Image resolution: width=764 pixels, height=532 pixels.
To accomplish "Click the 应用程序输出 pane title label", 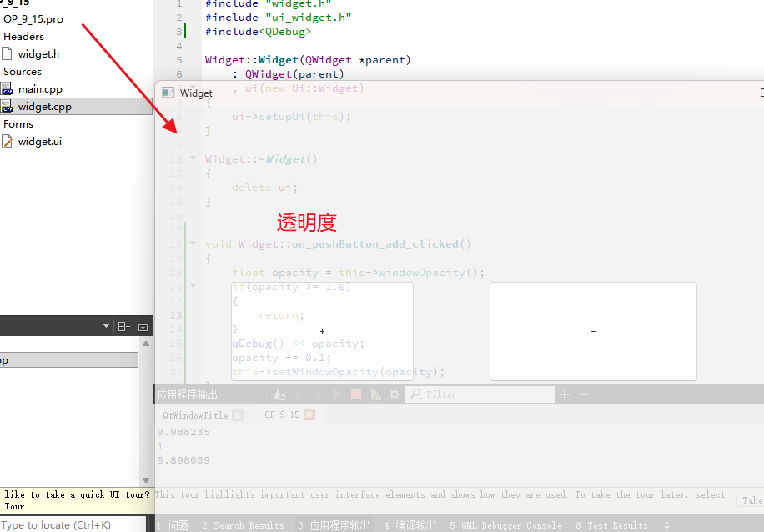I will click(187, 394).
